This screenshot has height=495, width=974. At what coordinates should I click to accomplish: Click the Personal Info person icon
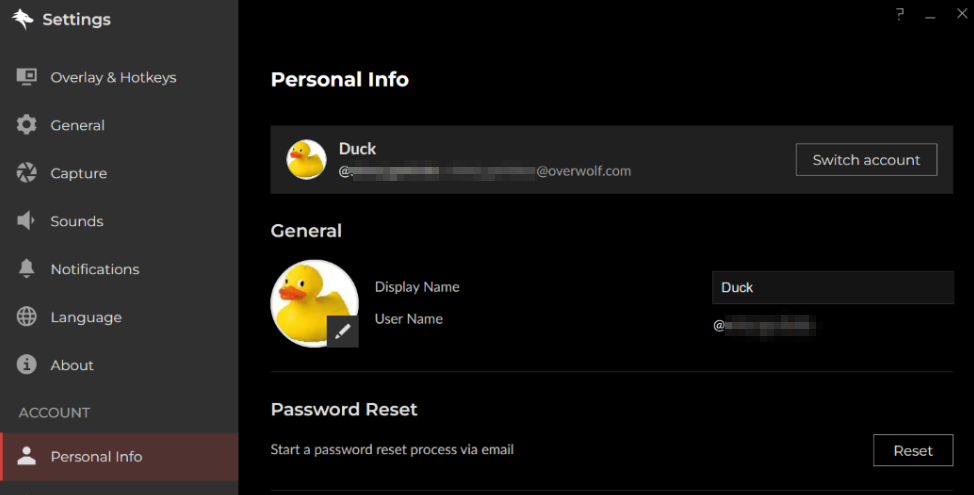26,456
